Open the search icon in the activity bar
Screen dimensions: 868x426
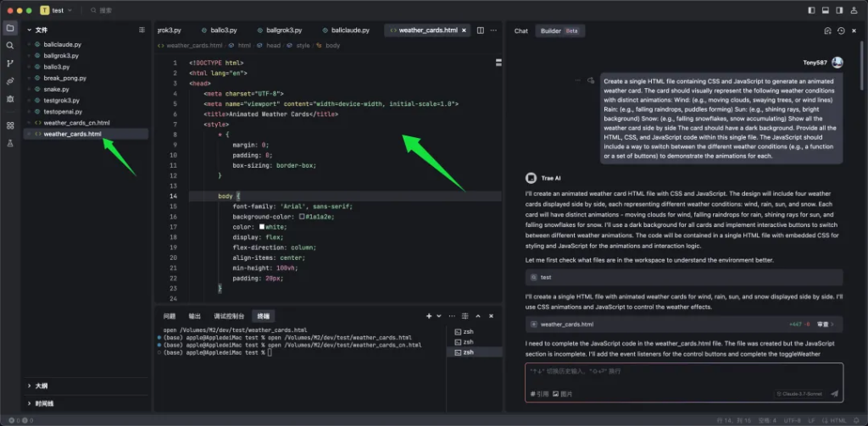tap(10, 46)
